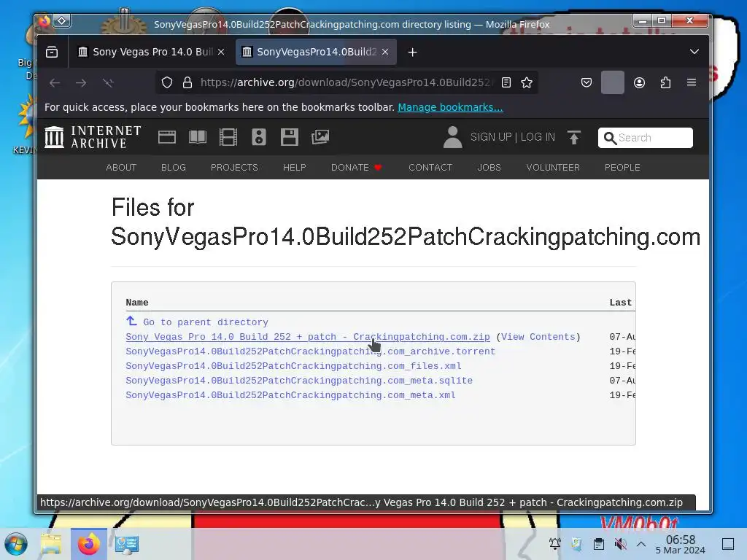Image resolution: width=747 pixels, height=560 pixels.
Task: Open the JOBS menu item
Action: point(489,168)
